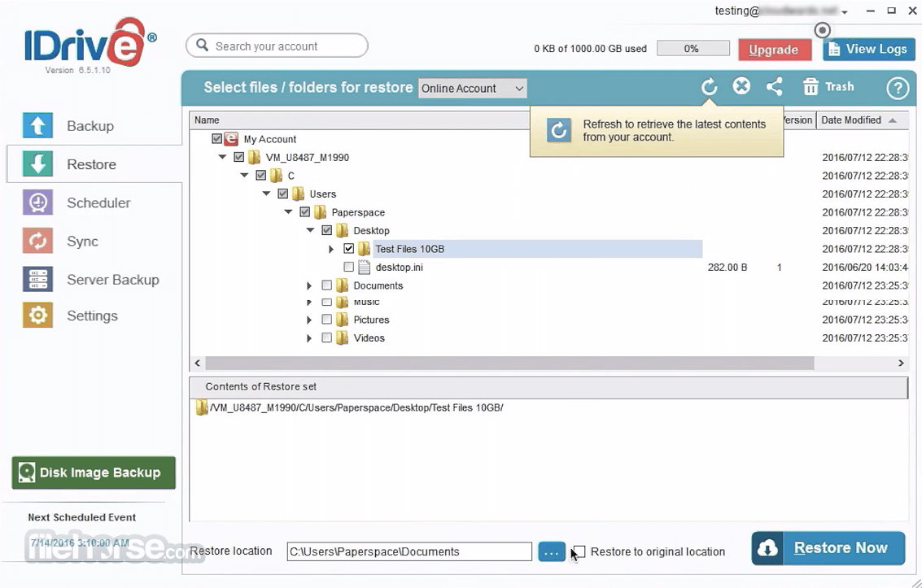922x588 pixels.
Task: Enable Restore to original location
Action: pyautogui.click(x=579, y=551)
